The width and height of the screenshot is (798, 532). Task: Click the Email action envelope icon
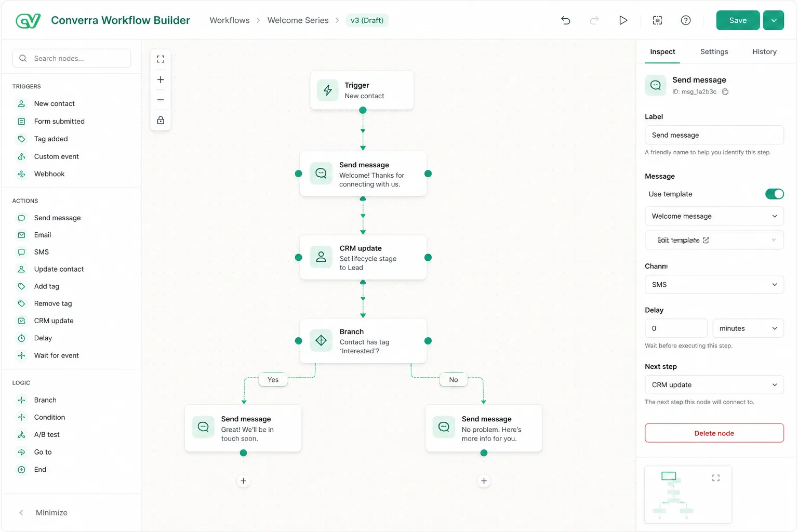pyautogui.click(x=21, y=235)
